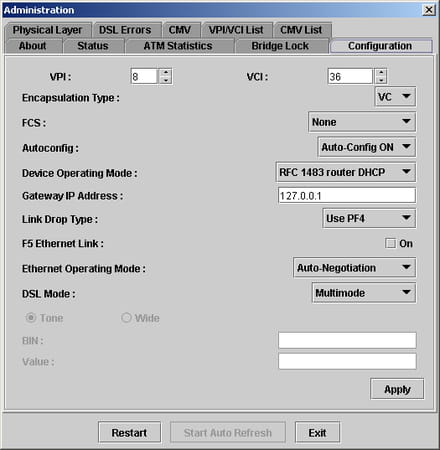This screenshot has width=440, height=450.
Task: Open the Device Operating Mode dropdown
Action: pyautogui.click(x=345, y=172)
